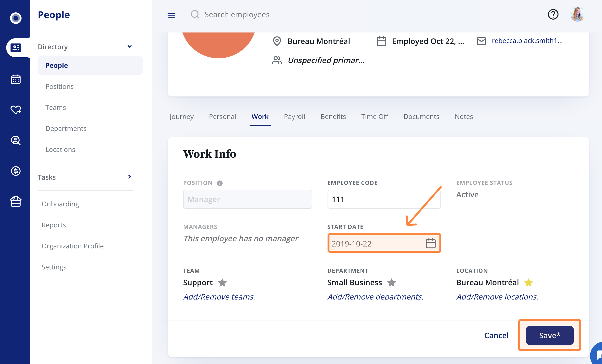This screenshot has height=364, width=602.
Task: Open the Time Off tab
Action: tap(375, 117)
